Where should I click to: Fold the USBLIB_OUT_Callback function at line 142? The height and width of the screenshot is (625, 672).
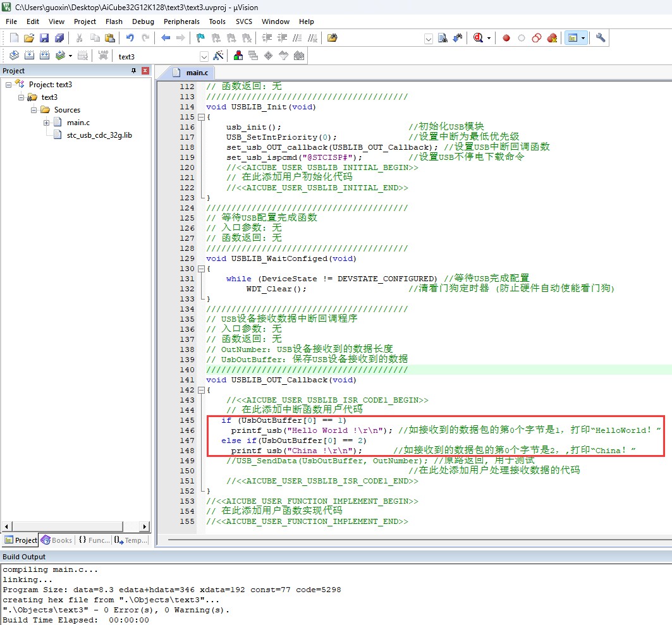pyautogui.click(x=201, y=391)
